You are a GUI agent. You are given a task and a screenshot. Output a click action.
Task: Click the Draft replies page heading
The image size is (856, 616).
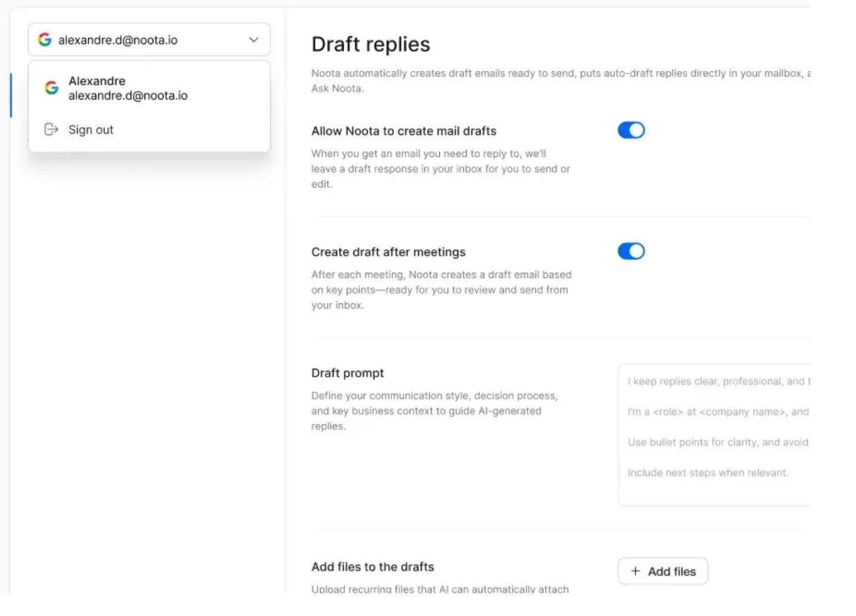(x=371, y=44)
